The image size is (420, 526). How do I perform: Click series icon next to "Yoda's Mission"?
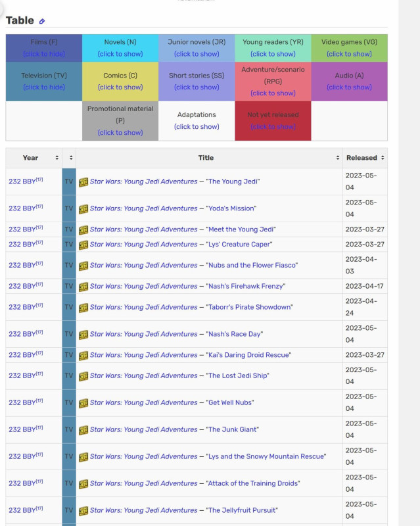83,209
